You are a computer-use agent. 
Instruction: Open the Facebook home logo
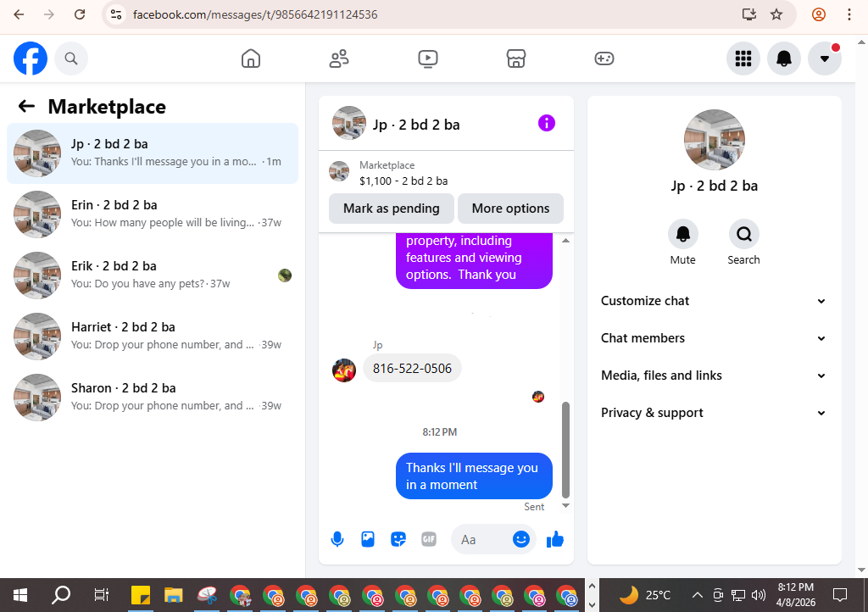click(31, 58)
